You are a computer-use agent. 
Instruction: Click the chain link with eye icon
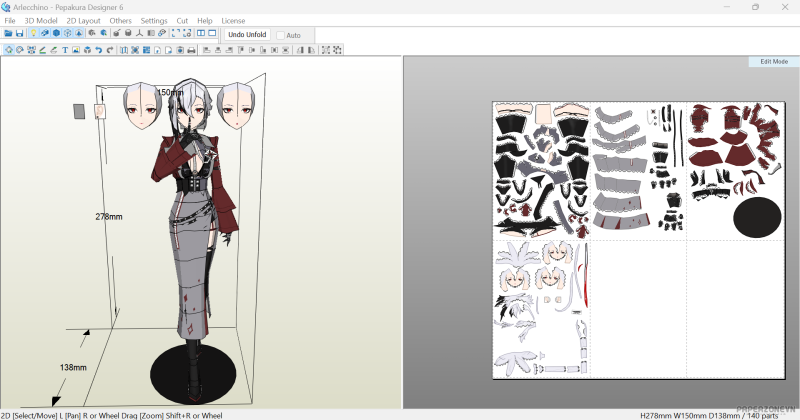(x=162, y=33)
